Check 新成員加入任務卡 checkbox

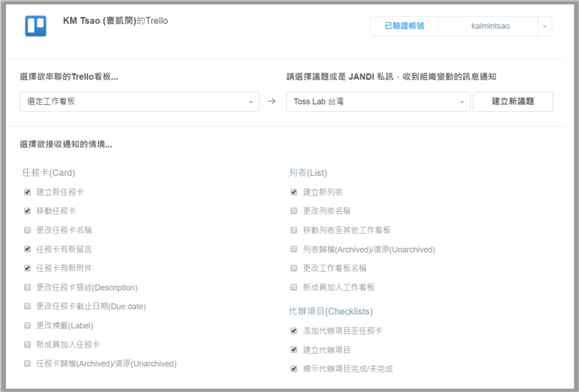click(27, 345)
